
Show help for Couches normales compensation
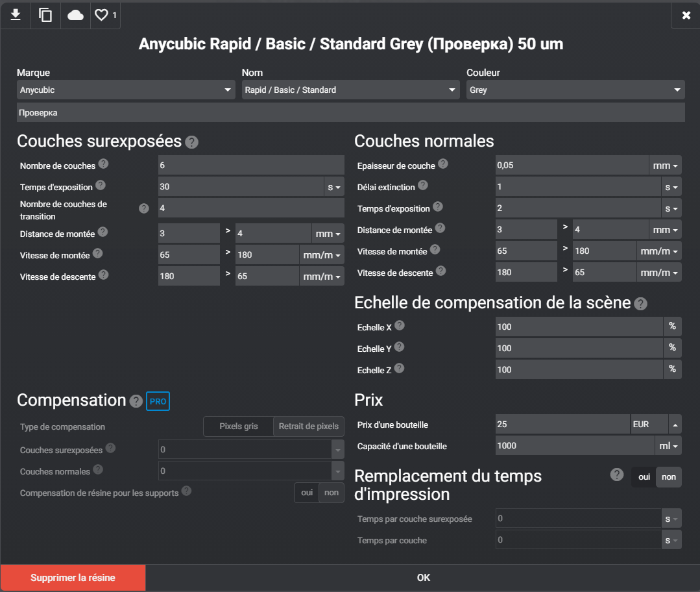click(x=98, y=469)
